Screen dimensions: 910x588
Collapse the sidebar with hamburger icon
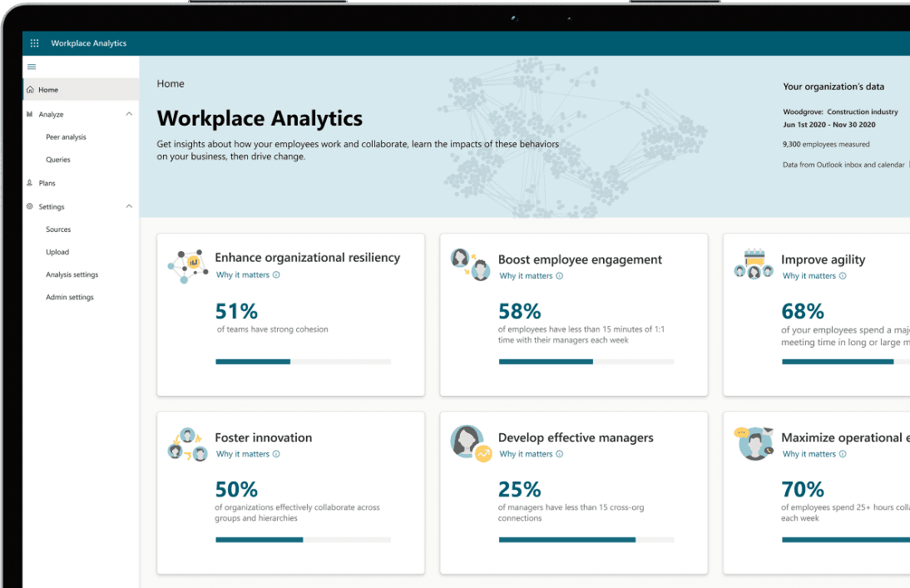tap(32, 67)
